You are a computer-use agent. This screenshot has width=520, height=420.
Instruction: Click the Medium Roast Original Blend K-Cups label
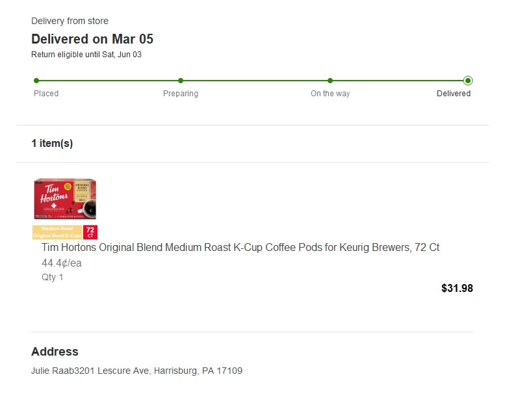[x=57, y=232]
